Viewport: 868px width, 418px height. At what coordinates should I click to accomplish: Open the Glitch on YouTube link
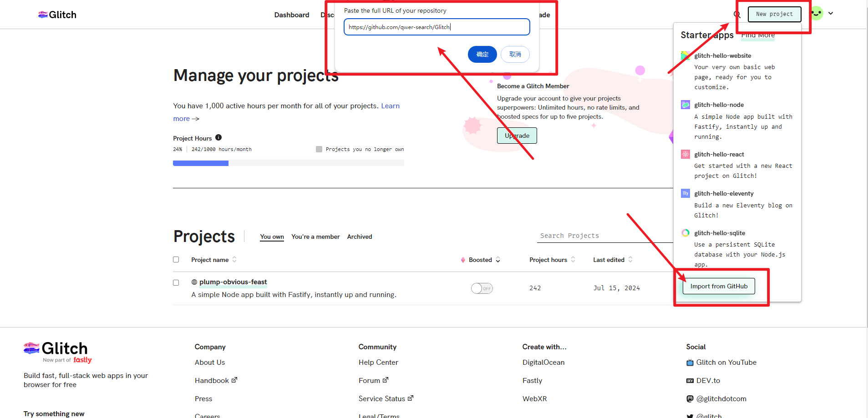[x=726, y=362]
